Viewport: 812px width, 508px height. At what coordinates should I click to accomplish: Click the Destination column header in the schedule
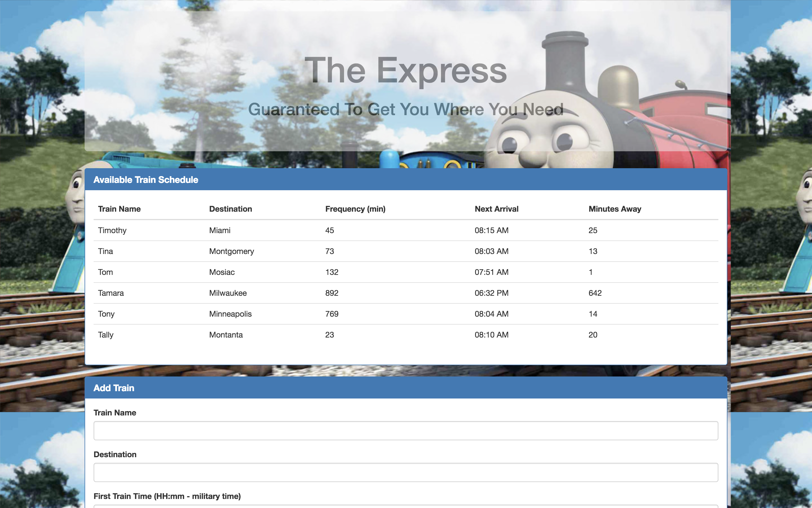pos(231,209)
